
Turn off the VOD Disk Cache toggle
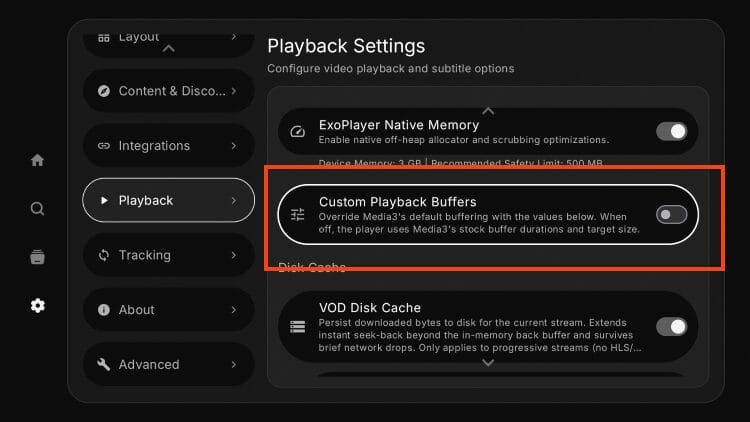point(672,327)
